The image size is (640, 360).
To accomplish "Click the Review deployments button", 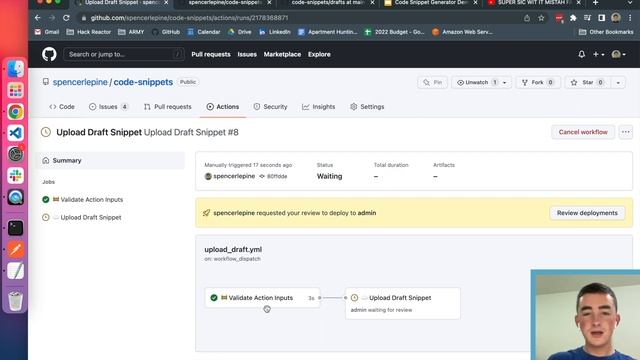I will click(x=587, y=213).
